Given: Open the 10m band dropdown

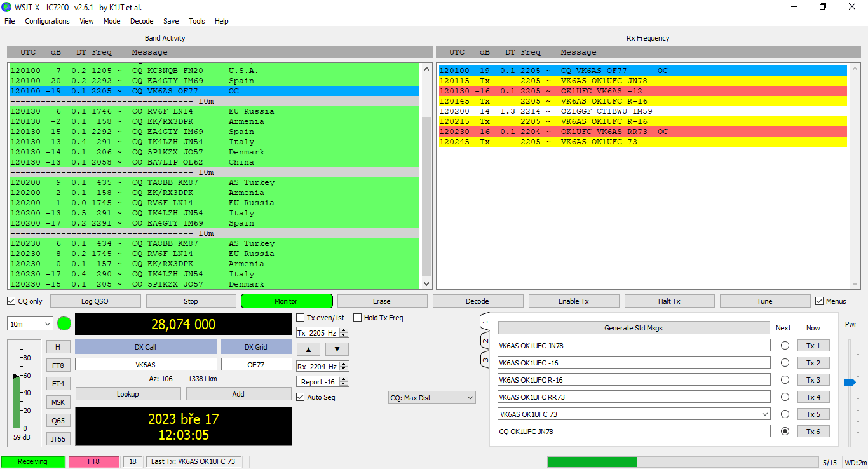Looking at the screenshot, I should click(x=30, y=324).
